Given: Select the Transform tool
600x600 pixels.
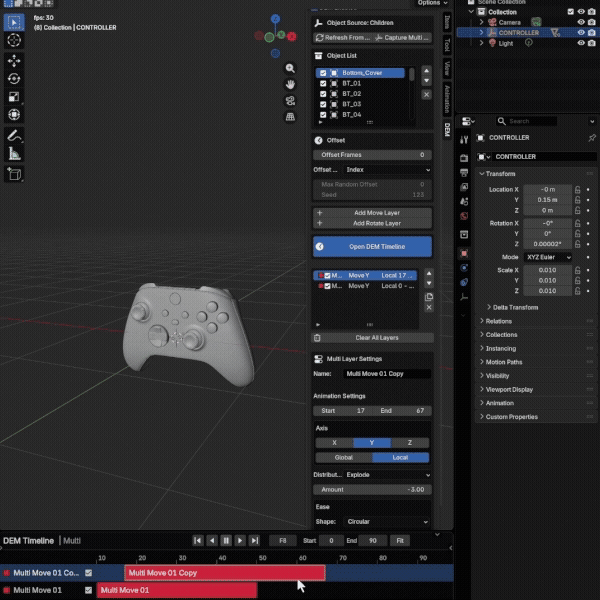Looking at the screenshot, I should point(14,114).
